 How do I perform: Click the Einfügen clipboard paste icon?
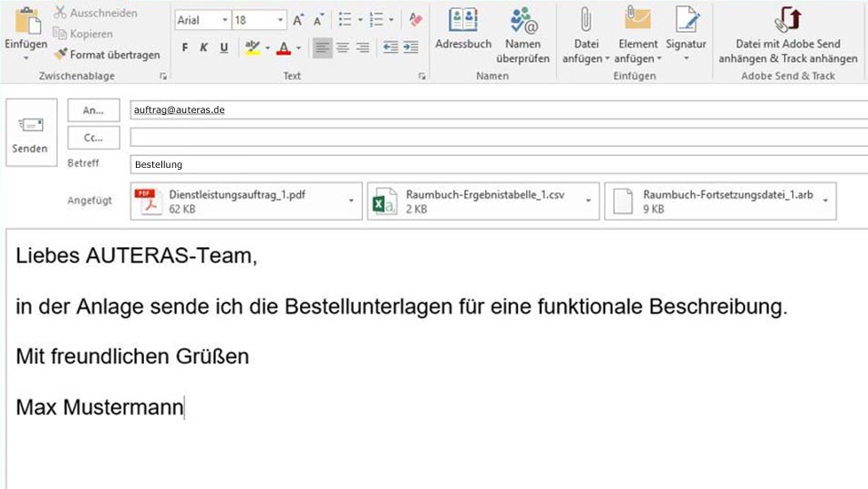(26, 27)
